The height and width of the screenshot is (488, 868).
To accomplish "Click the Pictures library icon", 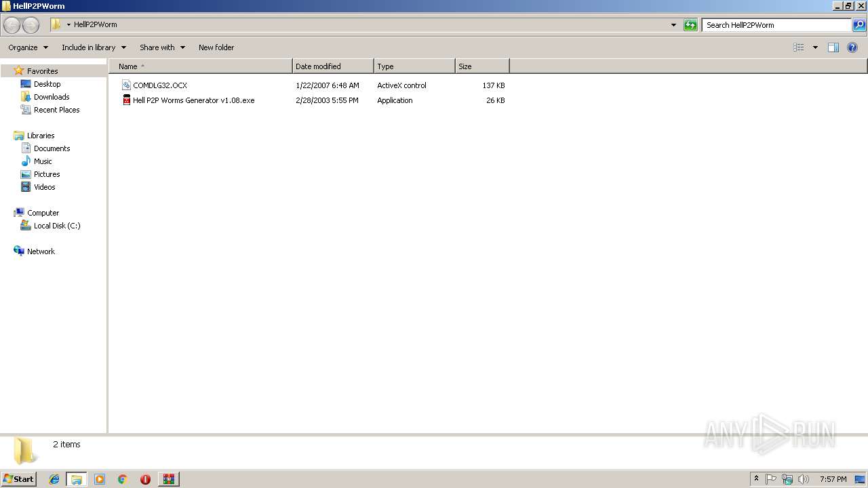I will [26, 174].
